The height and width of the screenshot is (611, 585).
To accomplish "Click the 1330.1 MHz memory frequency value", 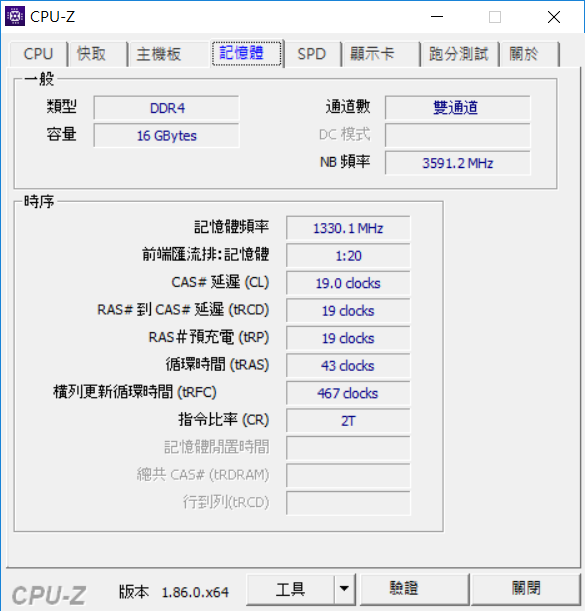I will click(x=348, y=228).
